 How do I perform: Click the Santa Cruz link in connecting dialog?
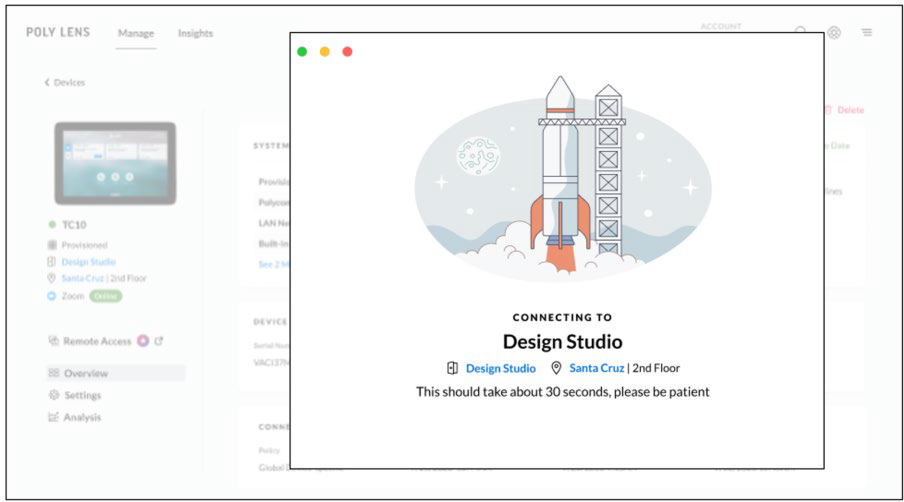596,368
